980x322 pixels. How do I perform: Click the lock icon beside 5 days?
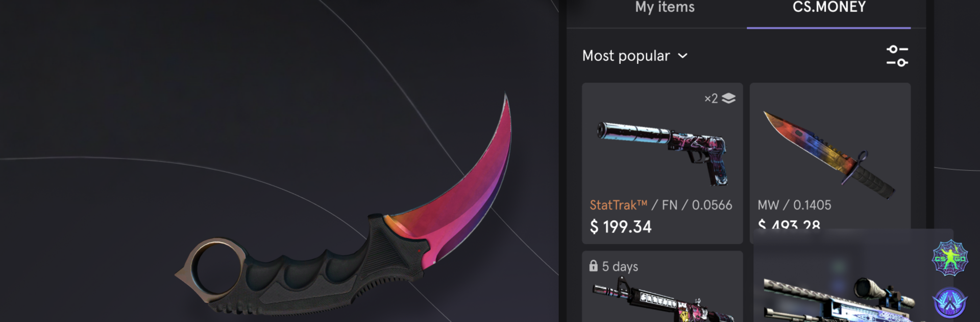click(x=593, y=266)
